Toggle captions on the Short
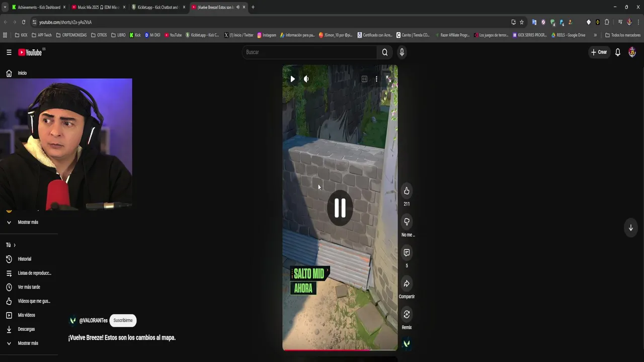 pos(364,79)
